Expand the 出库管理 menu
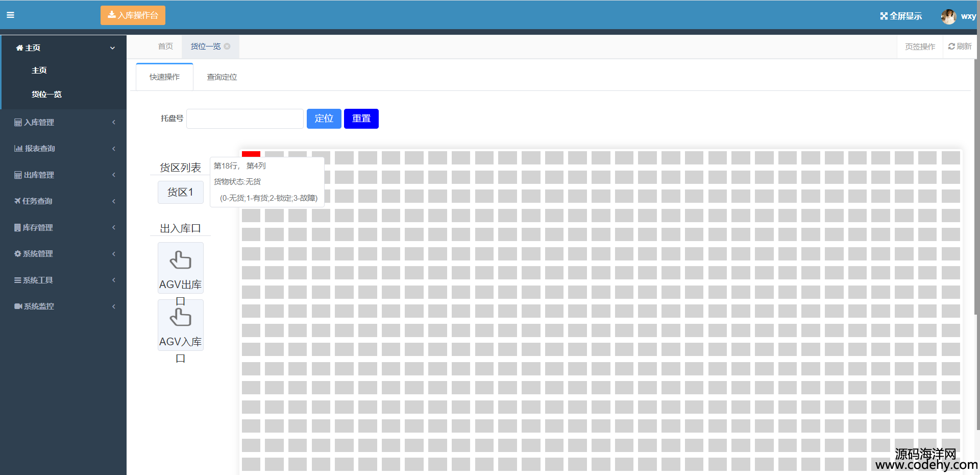The height and width of the screenshot is (475, 980). [x=64, y=175]
